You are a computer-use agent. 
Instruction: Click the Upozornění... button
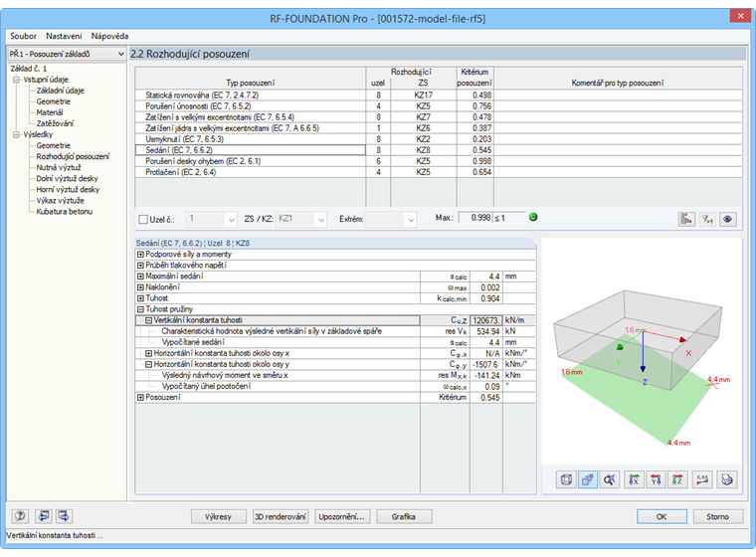pos(342,516)
